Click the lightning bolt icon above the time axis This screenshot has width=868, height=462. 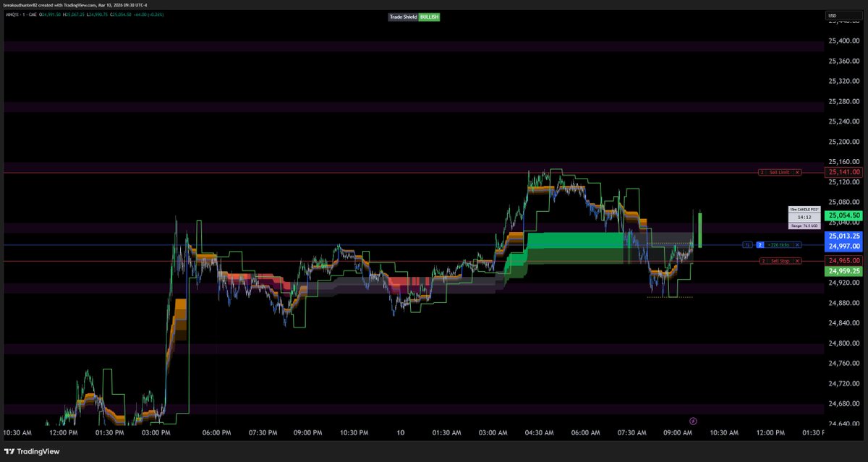point(694,421)
